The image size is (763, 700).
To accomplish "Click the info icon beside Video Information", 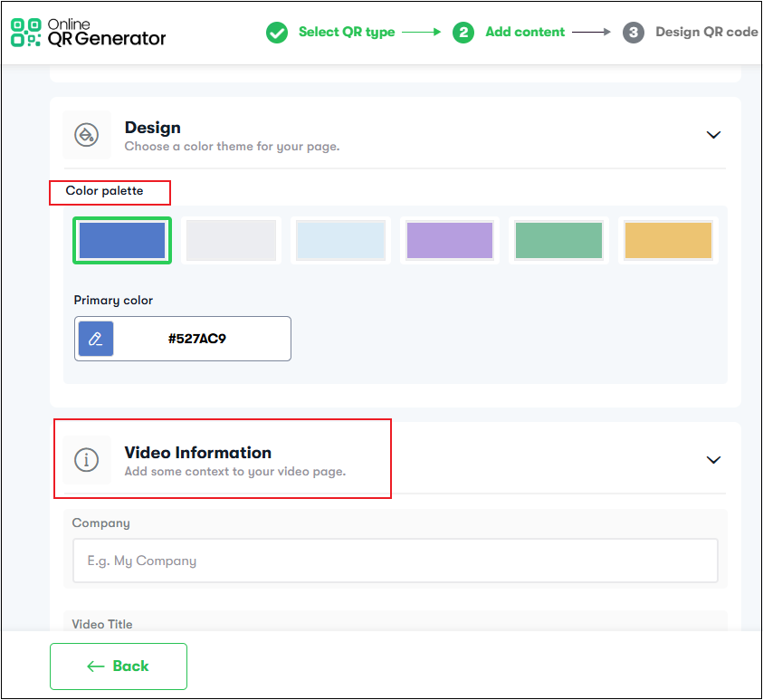I will click(x=86, y=459).
